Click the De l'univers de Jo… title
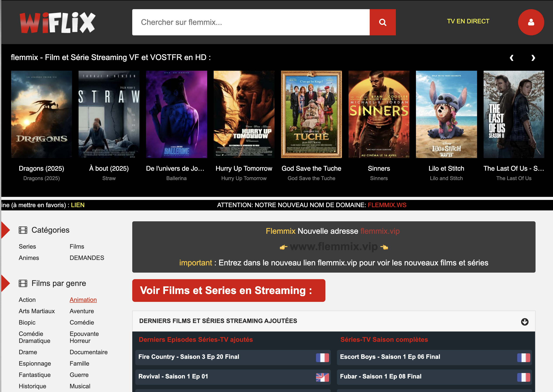 point(175,168)
